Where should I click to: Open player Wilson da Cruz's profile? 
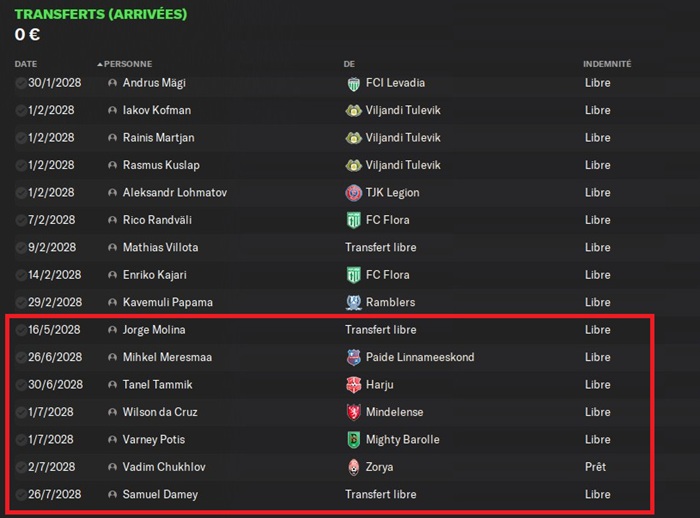pyautogui.click(x=159, y=412)
